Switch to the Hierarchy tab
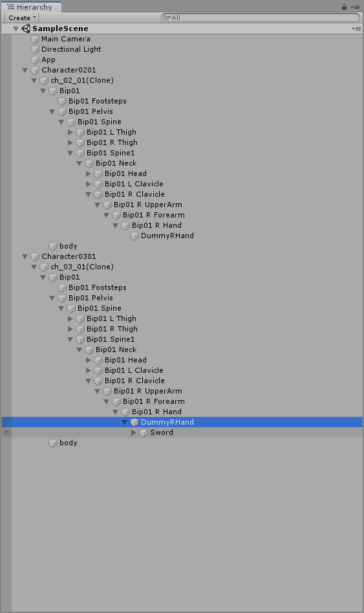The width and height of the screenshot is (364, 613). [31, 7]
